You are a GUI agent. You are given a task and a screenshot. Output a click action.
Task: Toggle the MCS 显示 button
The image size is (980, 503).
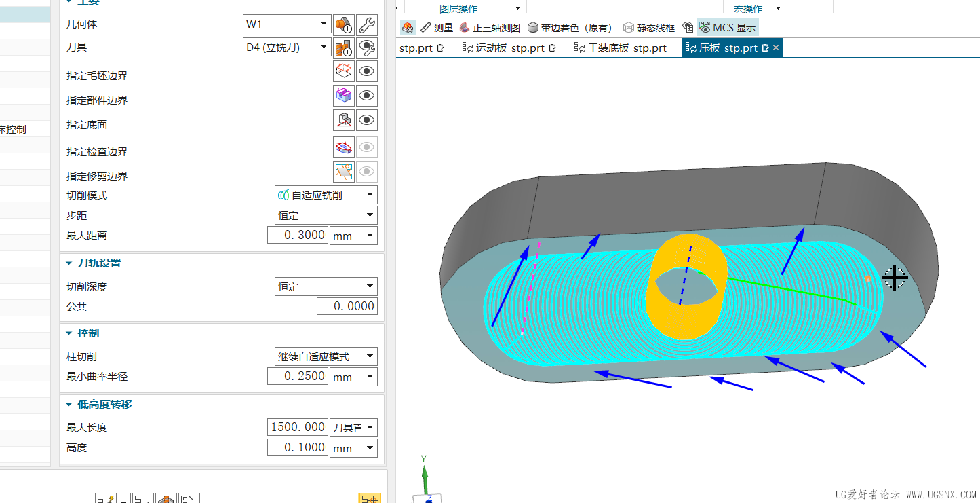click(728, 28)
